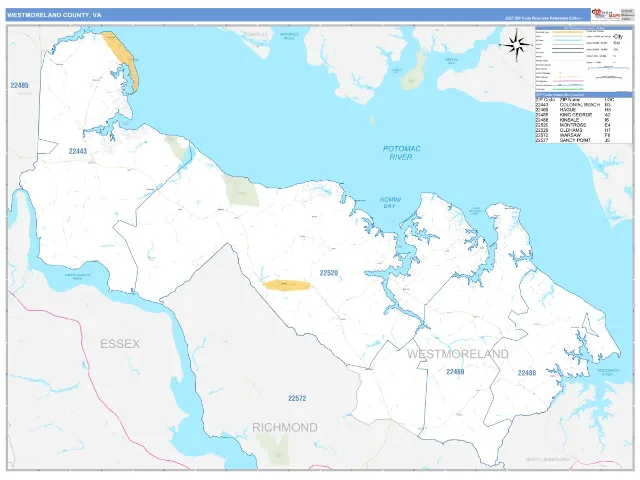Click the 'NOMINI BAY' label
640x480 pixels.
(x=390, y=203)
